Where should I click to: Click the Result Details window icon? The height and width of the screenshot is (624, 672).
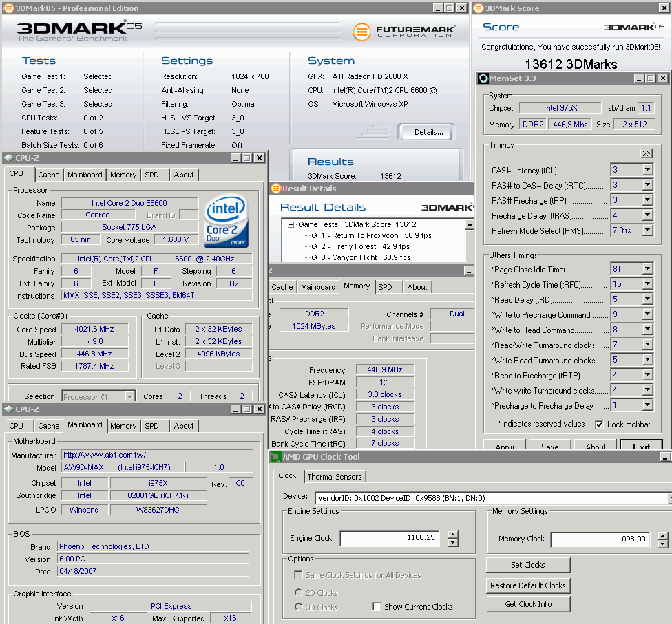pos(276,189)
